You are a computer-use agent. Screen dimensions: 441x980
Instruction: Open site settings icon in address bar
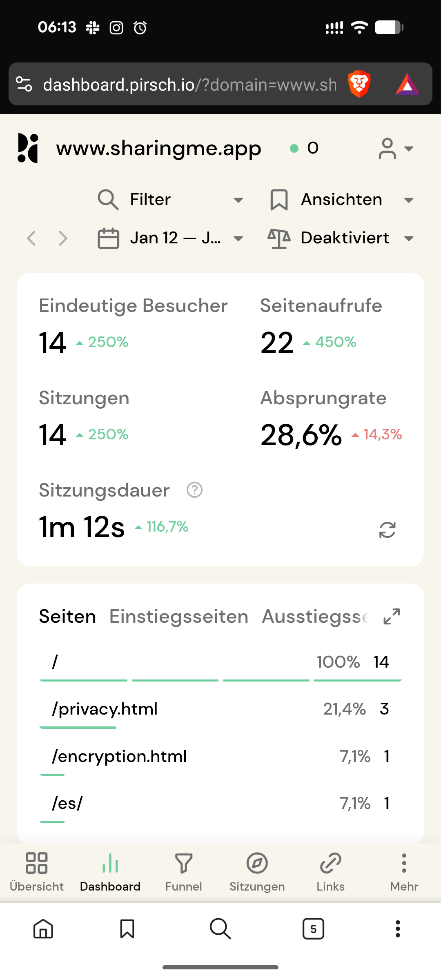click(24, 84)
